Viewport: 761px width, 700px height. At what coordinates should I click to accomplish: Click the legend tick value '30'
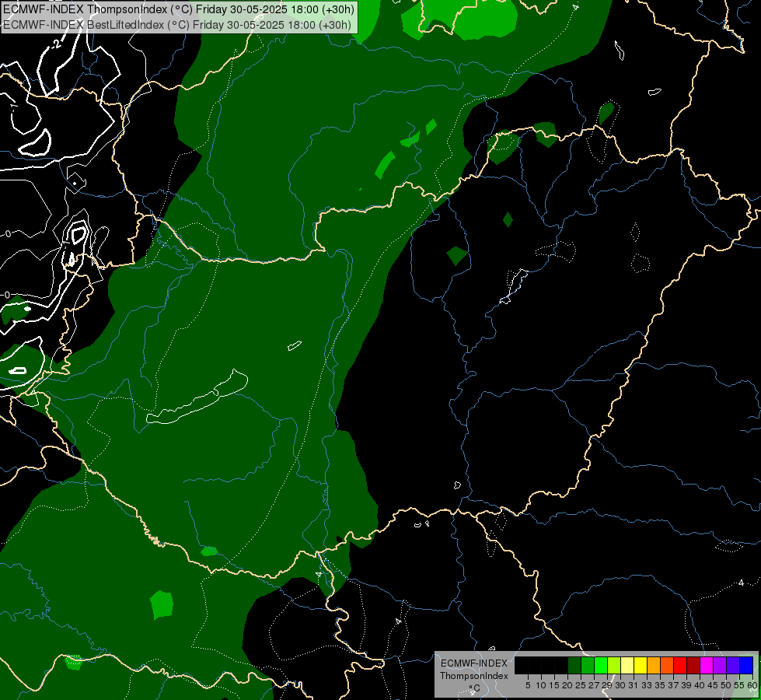point(620,685)
